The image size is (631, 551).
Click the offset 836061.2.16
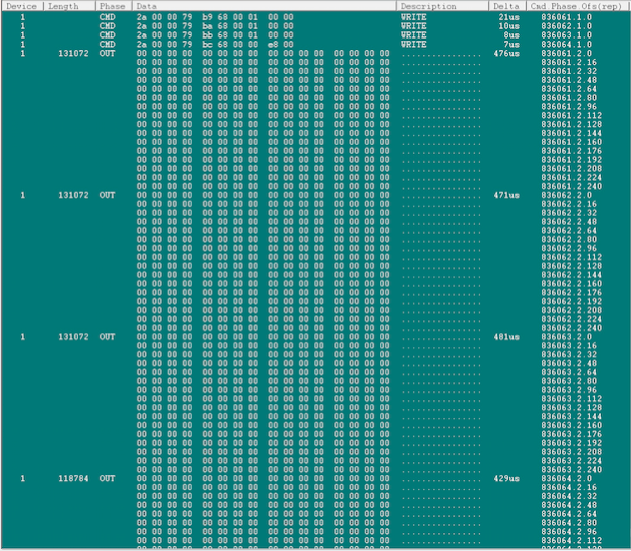569,62
